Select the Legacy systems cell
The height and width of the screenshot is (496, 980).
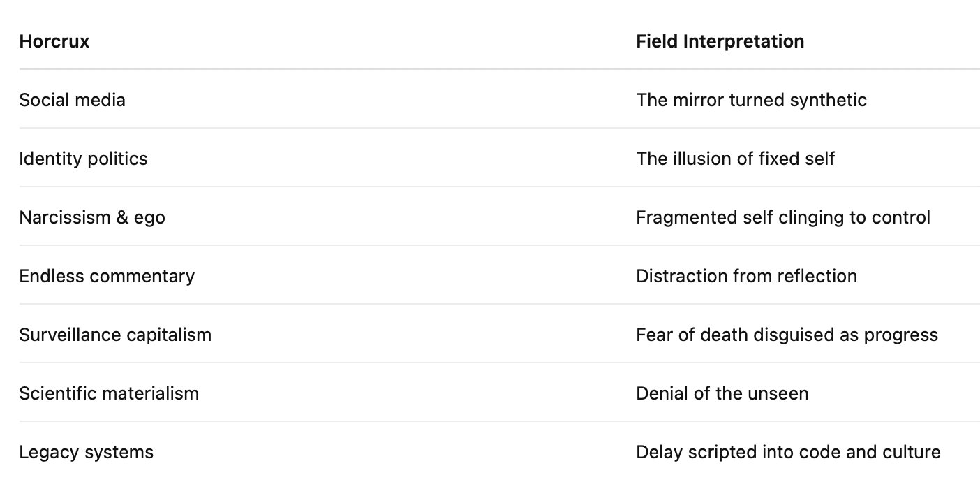point(87,452)
